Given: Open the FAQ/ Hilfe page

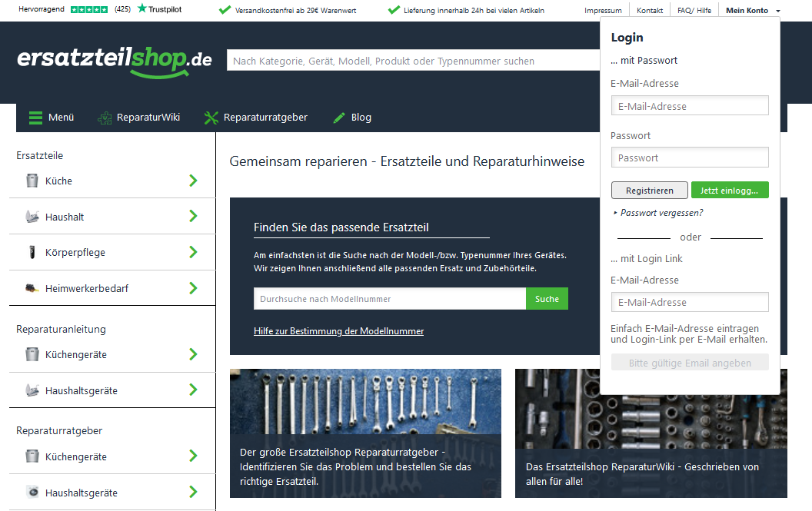Looking at the screenshot, I should tap(694, 11).
